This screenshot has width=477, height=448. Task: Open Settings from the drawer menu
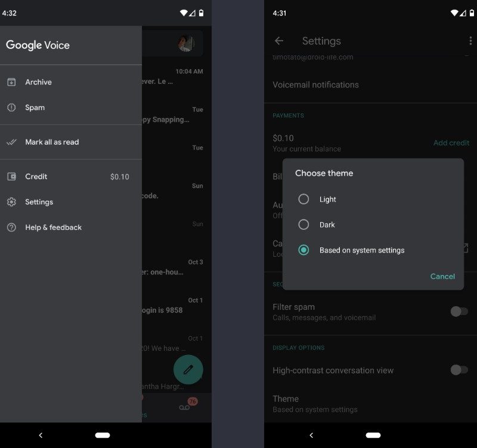tap(71, 202)
